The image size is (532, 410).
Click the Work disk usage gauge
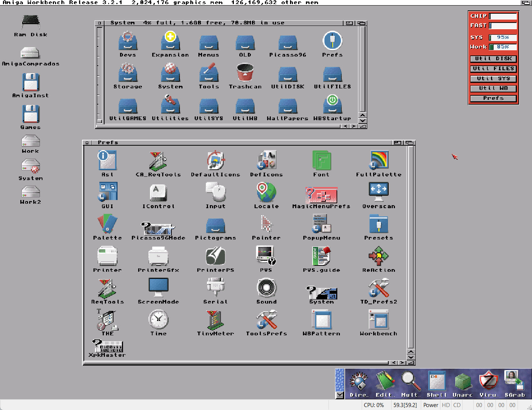[503, 47]
